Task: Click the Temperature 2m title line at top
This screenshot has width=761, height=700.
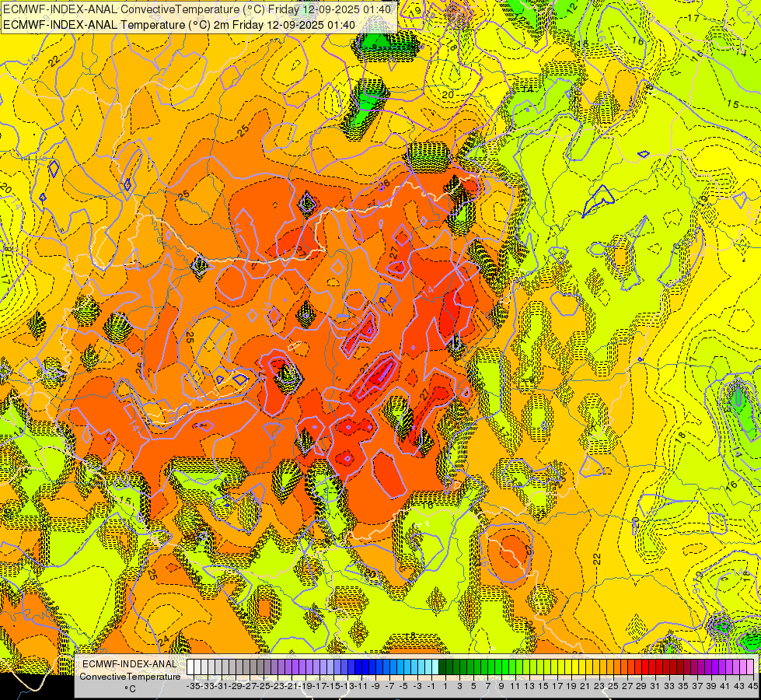Action: 179,25
